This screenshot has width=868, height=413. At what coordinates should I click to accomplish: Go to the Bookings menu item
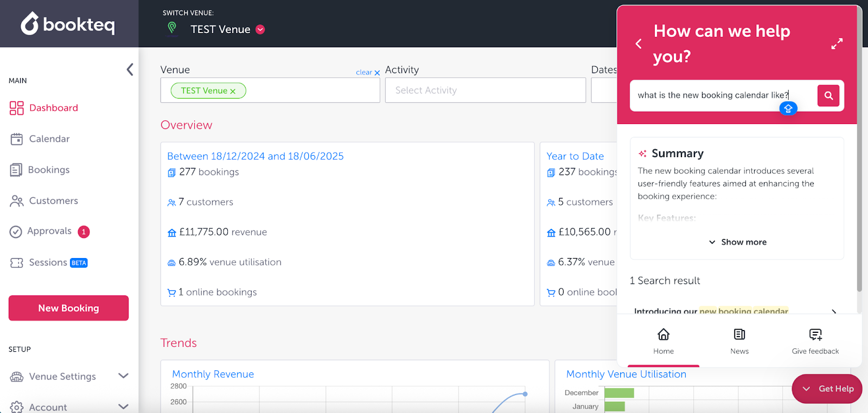(49, 170)
